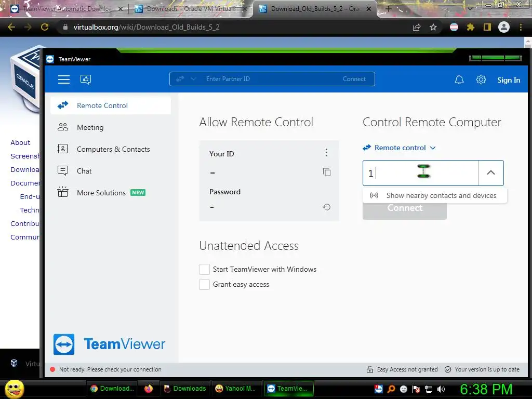Go back in the browser
532x399 pixels.
pyautogui.click(x=11, y=27)
